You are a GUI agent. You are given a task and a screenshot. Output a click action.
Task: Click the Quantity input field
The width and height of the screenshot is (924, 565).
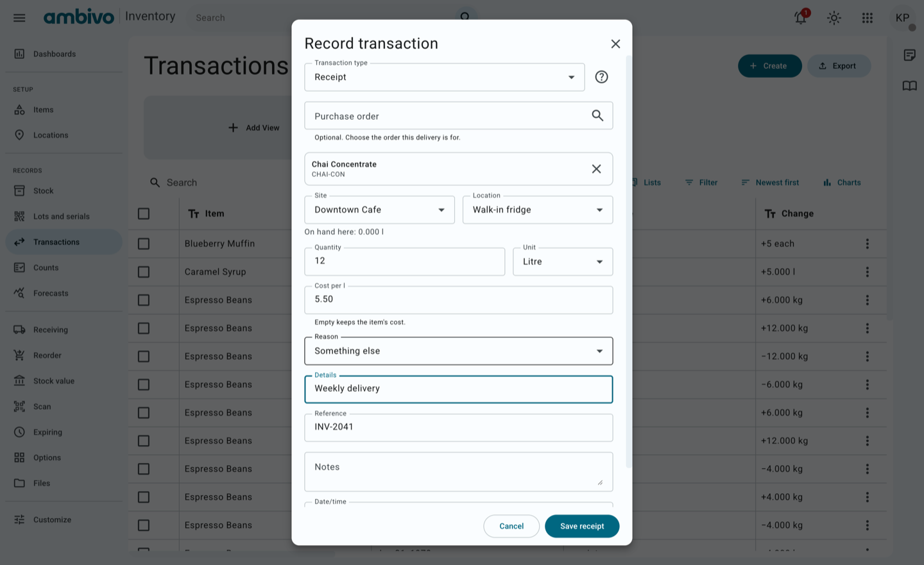405,262
